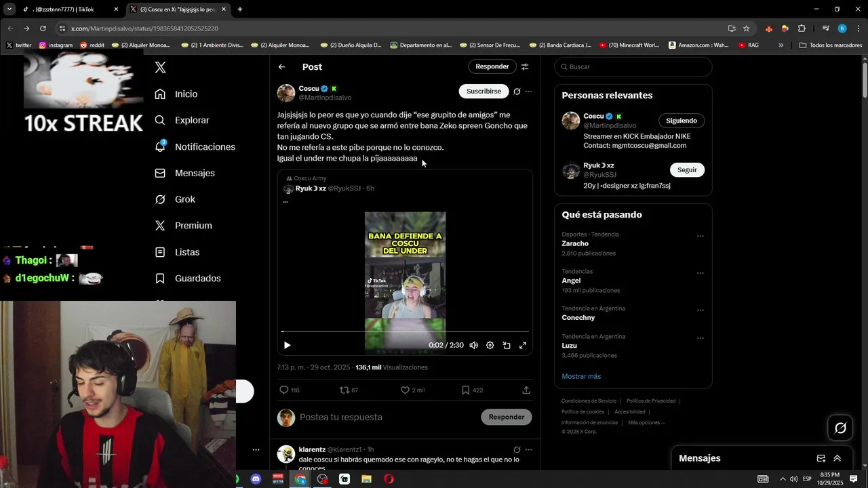Click the reply icon with 116
Screen dimensions: 868x488
pyautogui.click(x=284, y=390)
